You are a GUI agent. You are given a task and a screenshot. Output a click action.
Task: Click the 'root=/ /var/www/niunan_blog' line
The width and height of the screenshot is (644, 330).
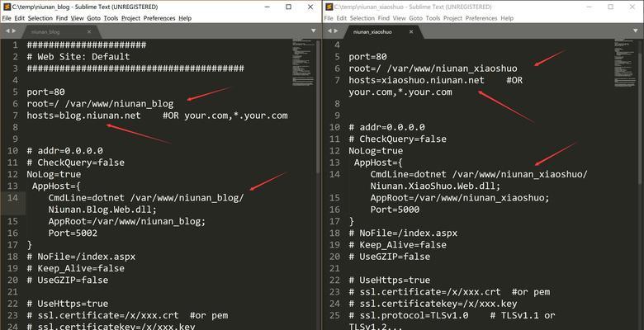click(x=100, y=103)
